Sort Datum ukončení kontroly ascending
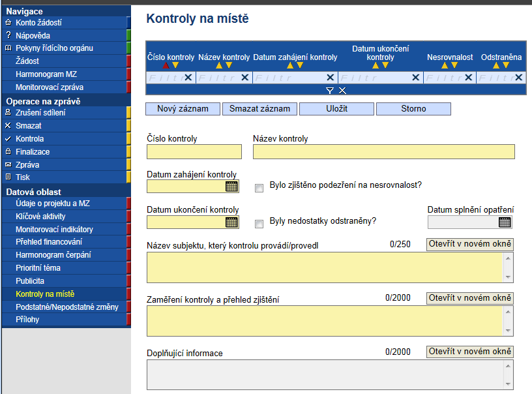 click(x=376, y=65)
